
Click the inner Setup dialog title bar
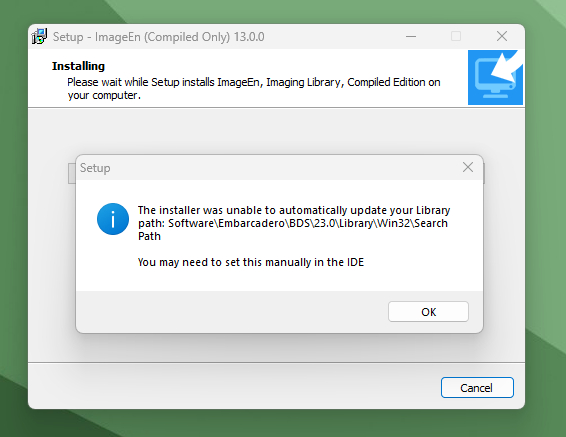click(x=267, y=168)
